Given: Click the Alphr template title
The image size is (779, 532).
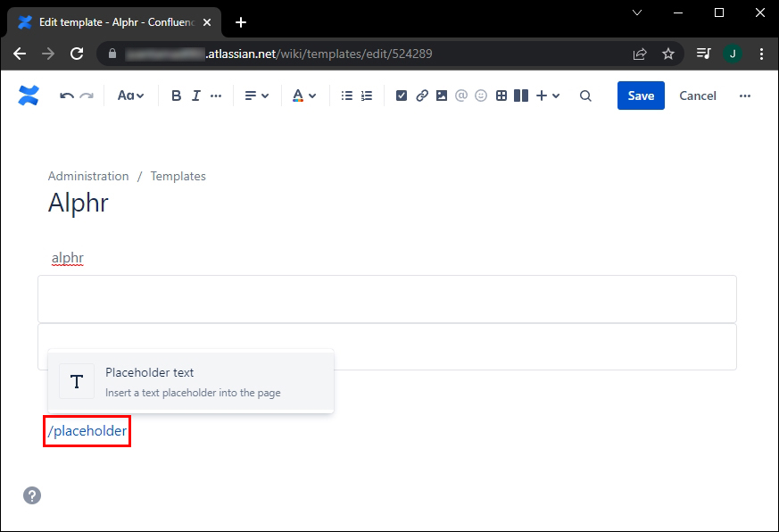Looking at the screenshot, I should [78, 203].
